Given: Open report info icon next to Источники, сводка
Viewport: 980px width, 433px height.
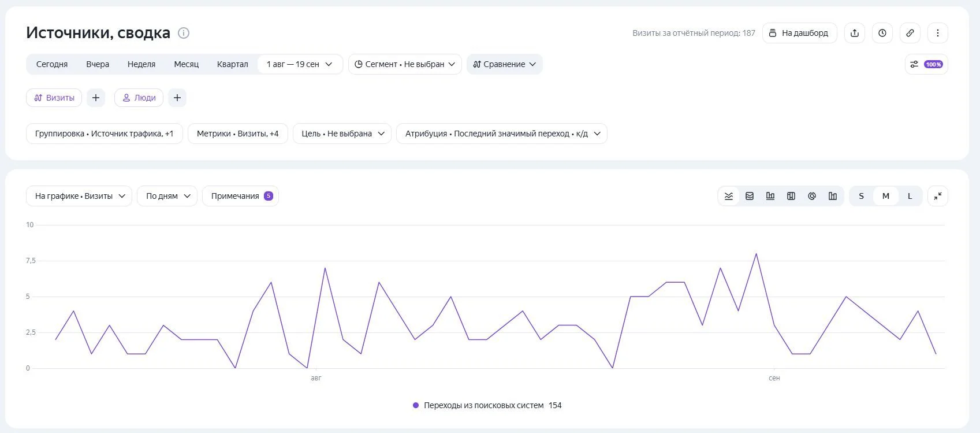Looking at the screenshot, I should click(x=184, y=33).
